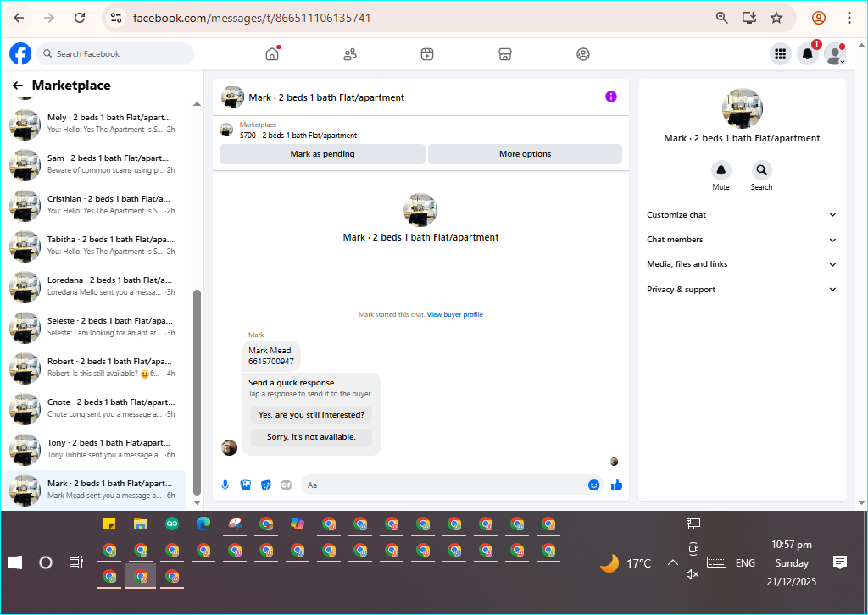
Task: Show hidden system tray icons
Action: click(672, 563)
